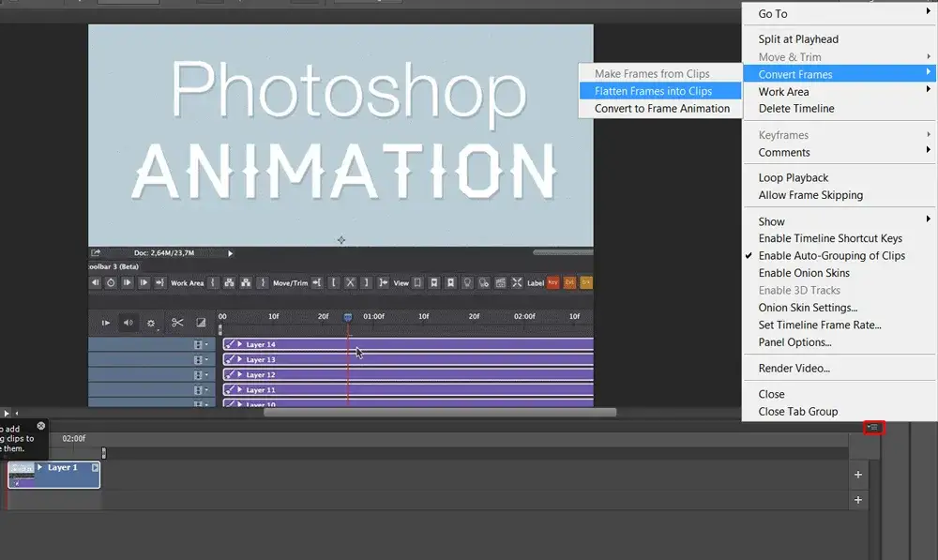Screen dimensions: 938x560
Task: Dismiss the tooltip with its X icon
Action: pos(40,426)
